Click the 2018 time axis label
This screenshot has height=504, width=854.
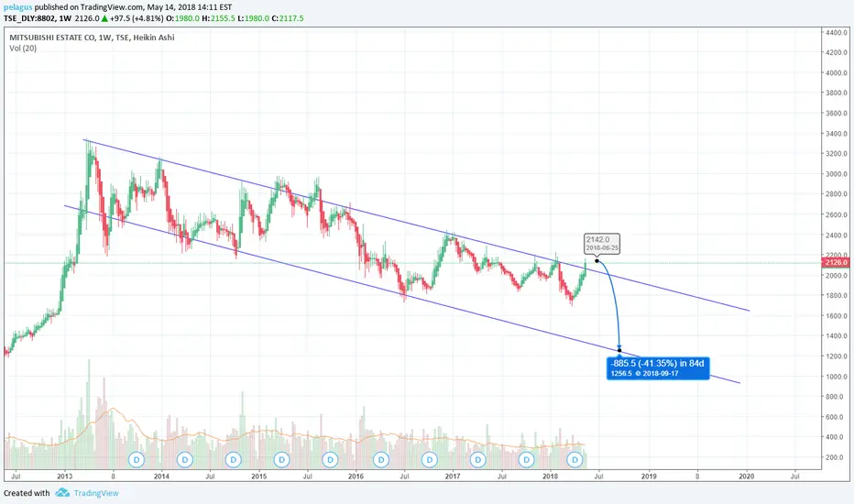click(550, 477)
